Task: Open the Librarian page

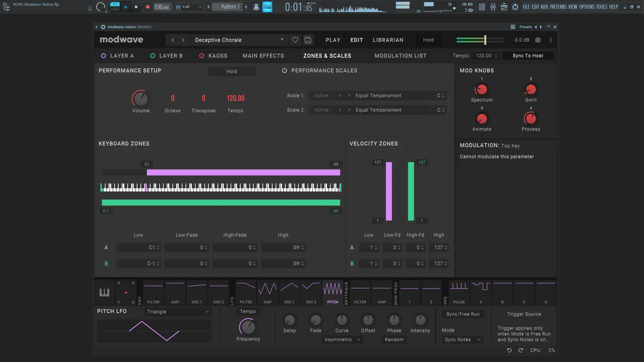Action: point(388,40)
